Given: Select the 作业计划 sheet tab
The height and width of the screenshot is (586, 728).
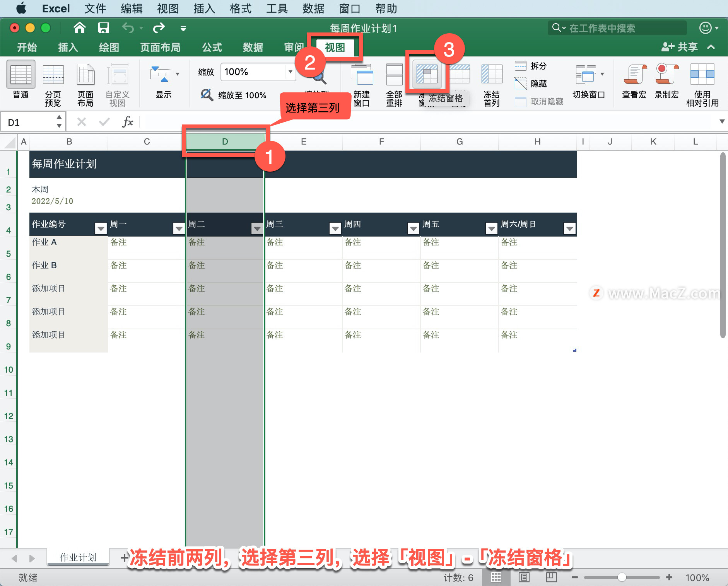Looking at the screenshot, I should [78, 557].
